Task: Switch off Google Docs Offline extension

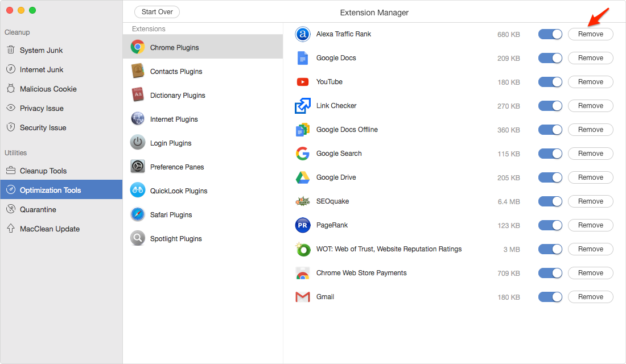Action: point(550,130)
